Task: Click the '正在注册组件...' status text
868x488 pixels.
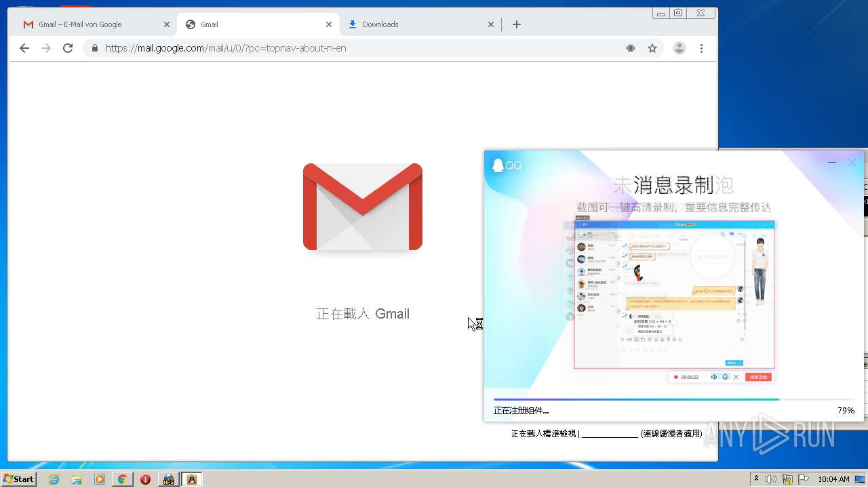Action: point(521,411)
